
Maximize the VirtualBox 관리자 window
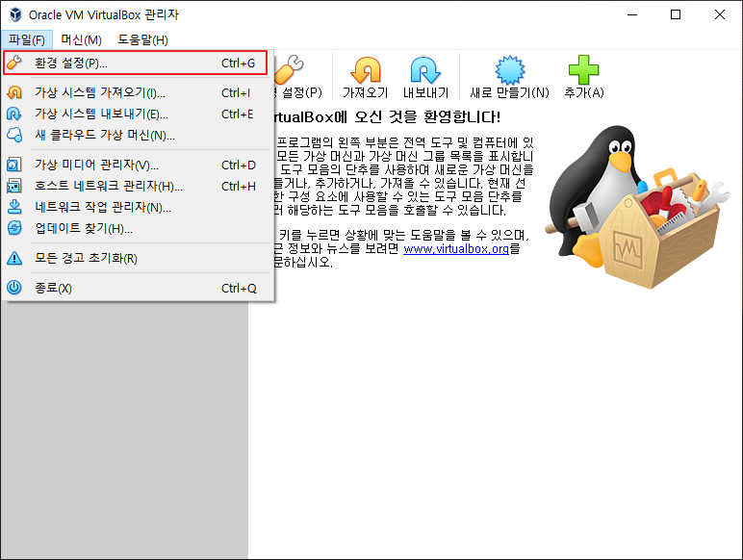pyautogui.click(x=676, y=14)
